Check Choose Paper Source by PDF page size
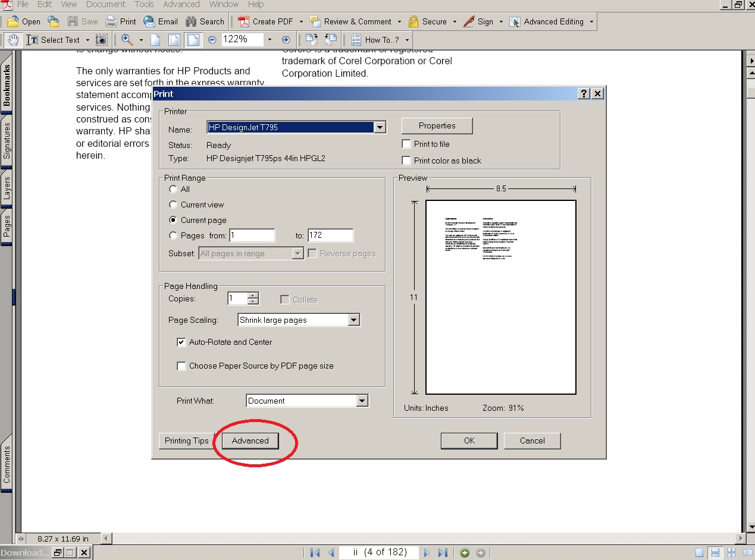This screenshot has width=755, height=560. click(181, 366)
